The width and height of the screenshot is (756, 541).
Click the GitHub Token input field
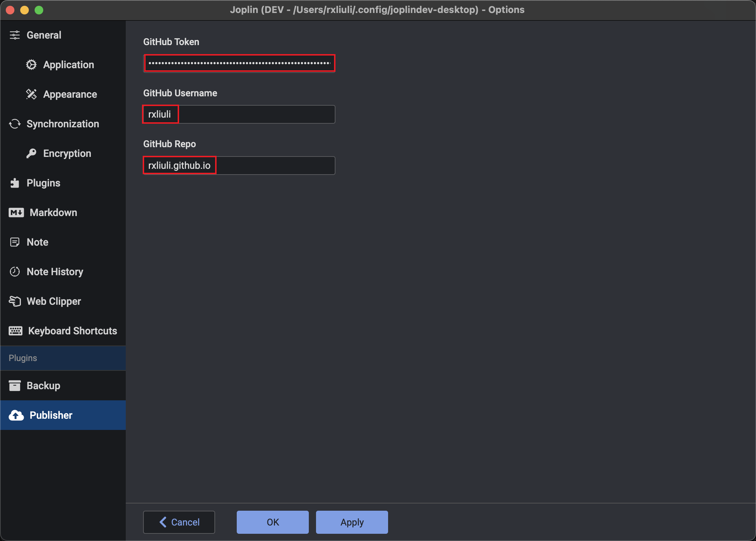[x=240, y=63]
